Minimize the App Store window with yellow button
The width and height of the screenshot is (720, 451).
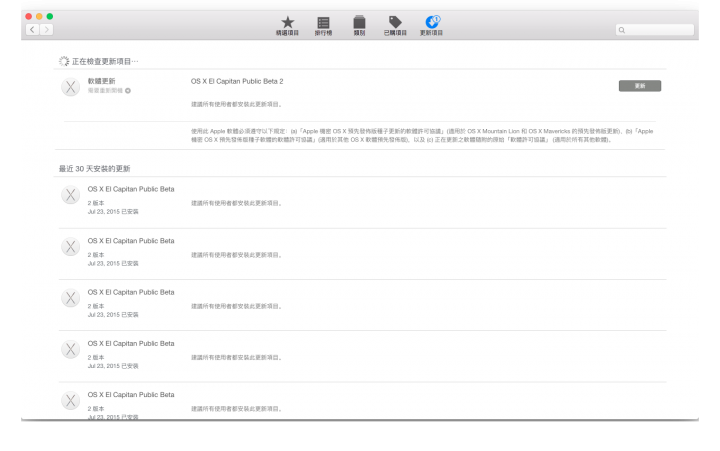click(39, 17)
